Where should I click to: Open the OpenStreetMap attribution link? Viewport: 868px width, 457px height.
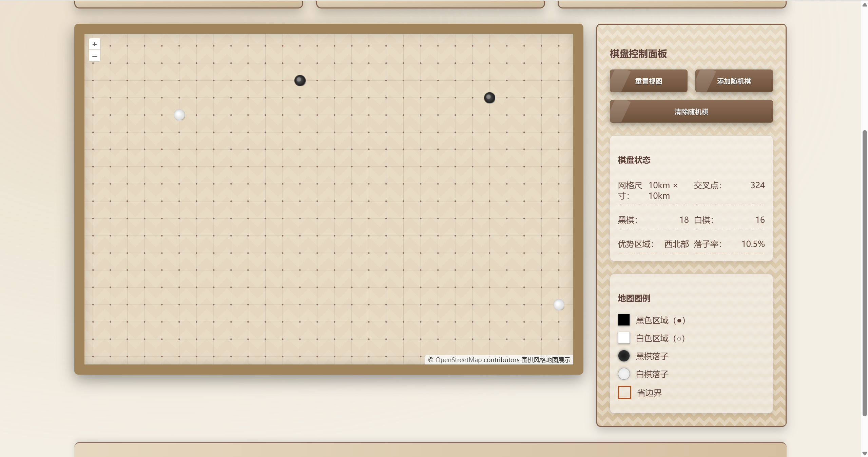pyautogui.click(x=458, y=360)
